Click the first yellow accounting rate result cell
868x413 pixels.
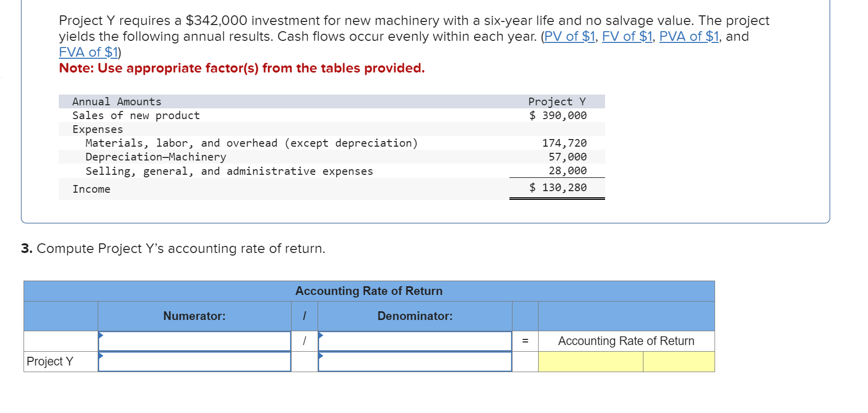pyautogui.click(x=590, y=361)
